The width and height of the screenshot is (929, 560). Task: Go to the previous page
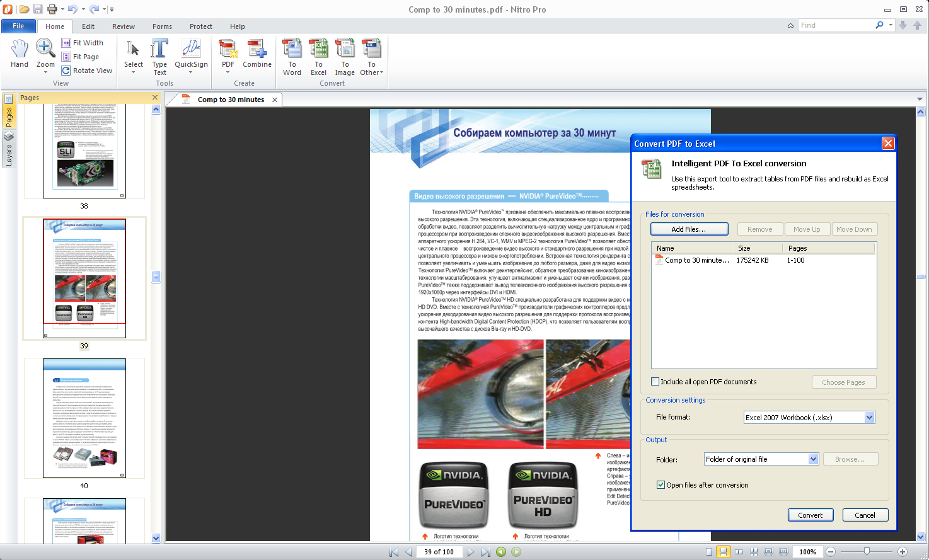point(408,552)
